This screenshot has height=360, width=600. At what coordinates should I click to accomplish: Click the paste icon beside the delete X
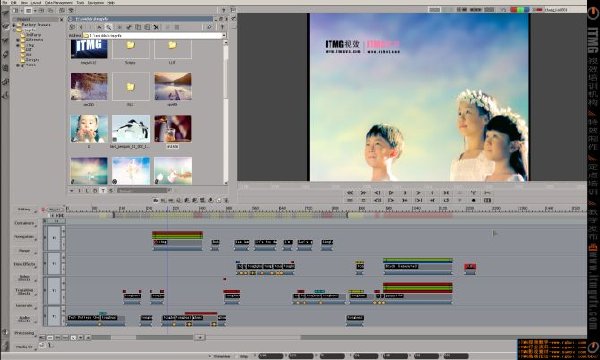(147, 27)
